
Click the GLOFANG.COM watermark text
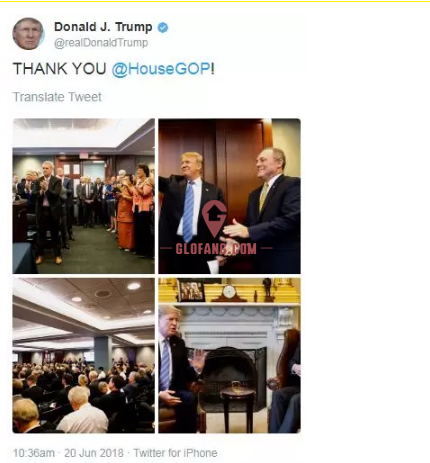tap(216, 249)
